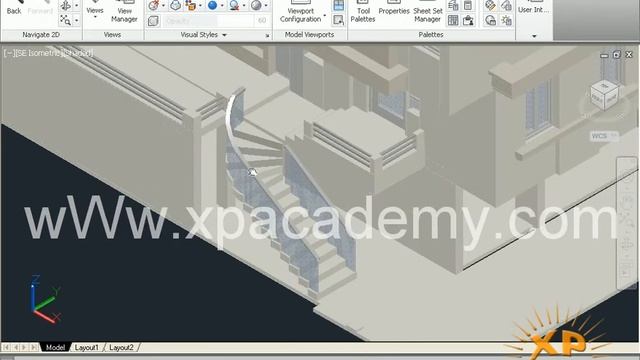Click the viewport clip icon

tap(338, 20)
